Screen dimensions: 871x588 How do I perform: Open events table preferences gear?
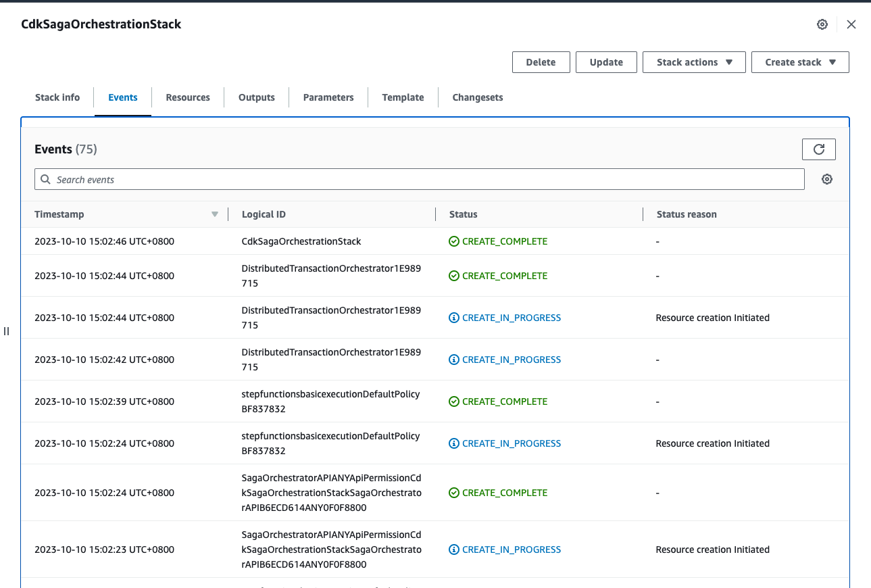tap(827, 179)
